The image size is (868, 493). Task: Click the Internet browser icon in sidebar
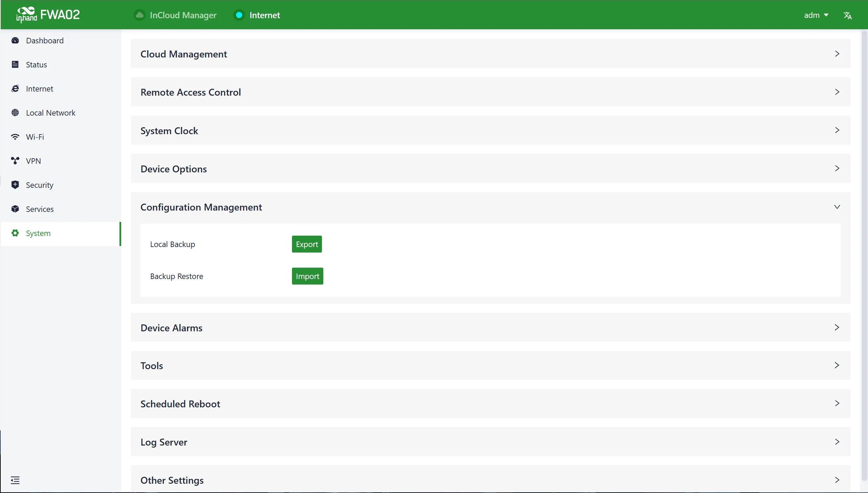coord(15,89)
